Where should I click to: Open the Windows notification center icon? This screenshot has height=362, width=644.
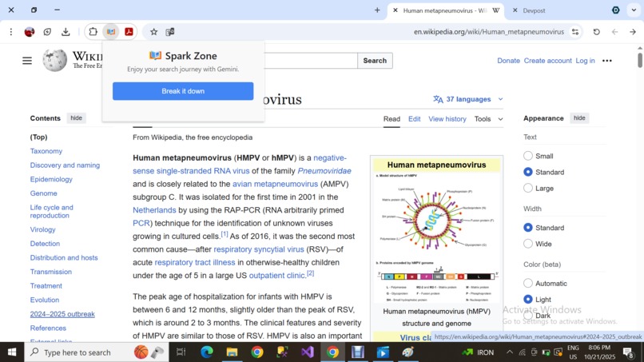pos(628,352)
